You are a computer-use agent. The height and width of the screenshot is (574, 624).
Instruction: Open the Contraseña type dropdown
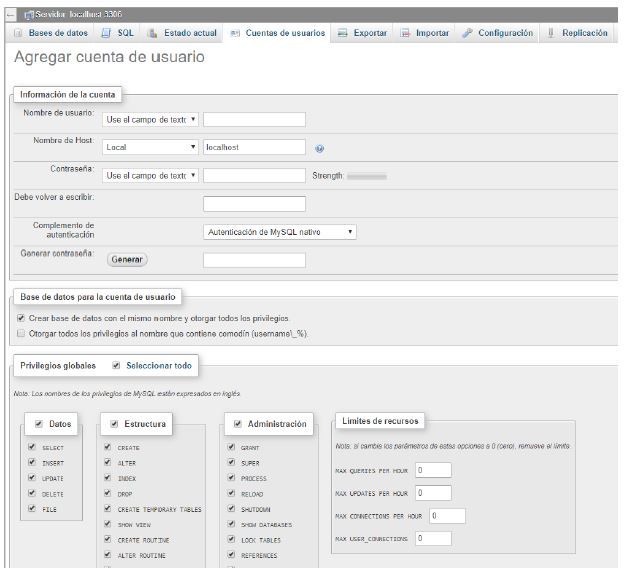click(150, 175)
